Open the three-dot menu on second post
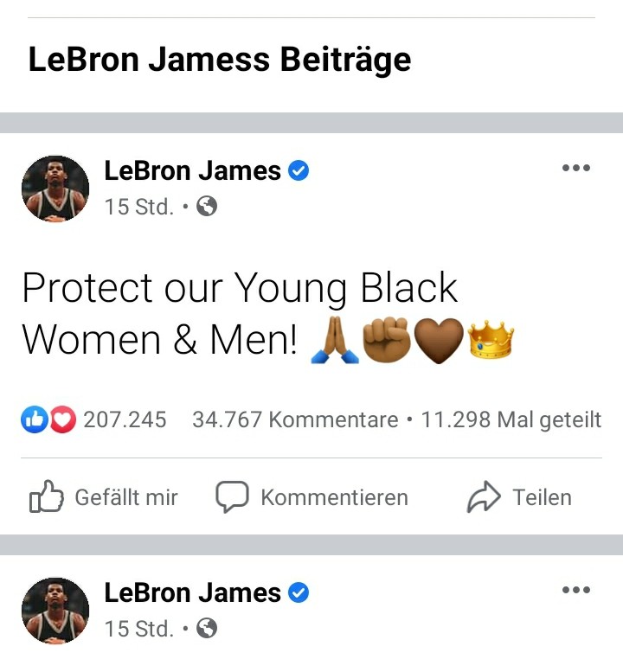The image size is (623, 672). (x=575, y=590)
